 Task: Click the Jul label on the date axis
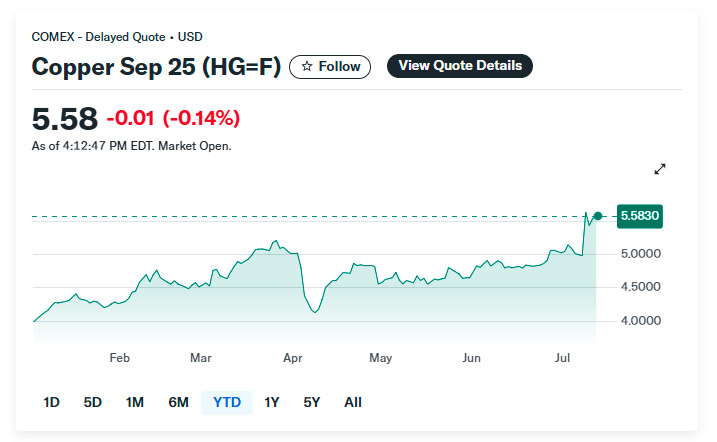[x=562, y=357]
